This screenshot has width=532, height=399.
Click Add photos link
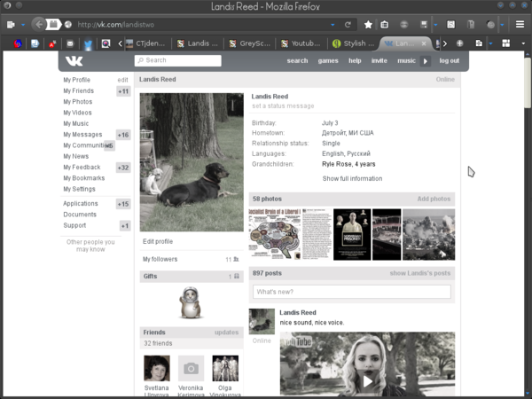pyautogui.click(x=434, y=199)
